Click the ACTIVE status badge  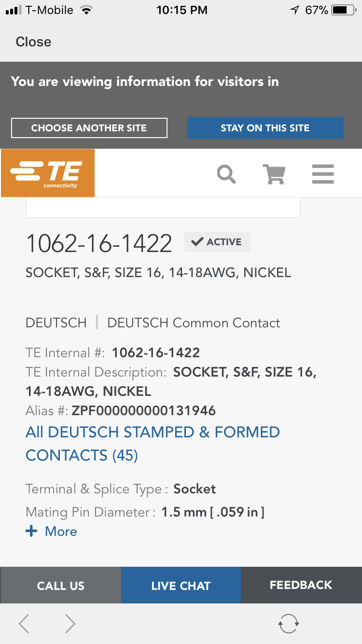tap(217, 242)
